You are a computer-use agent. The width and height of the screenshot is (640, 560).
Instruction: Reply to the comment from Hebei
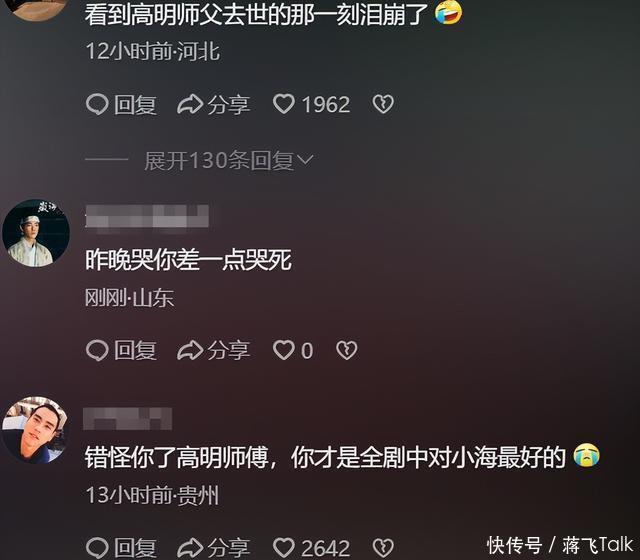tap(121, 104)
